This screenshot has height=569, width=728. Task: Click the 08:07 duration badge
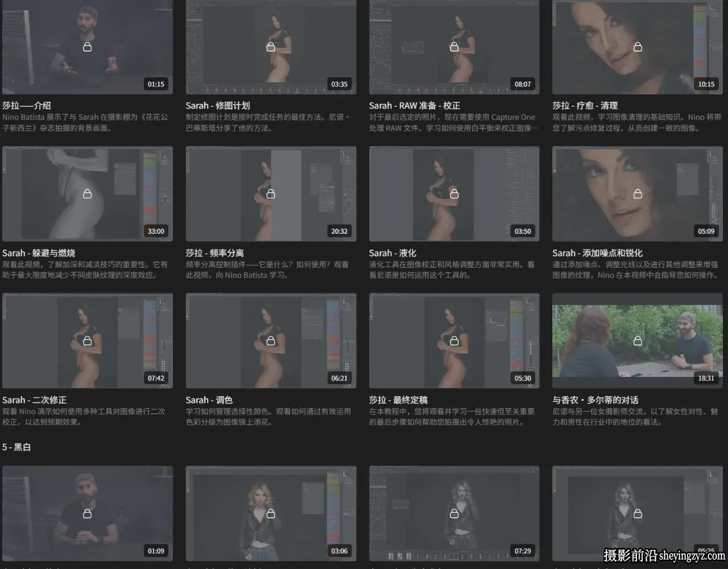click(x=523, y=84)
